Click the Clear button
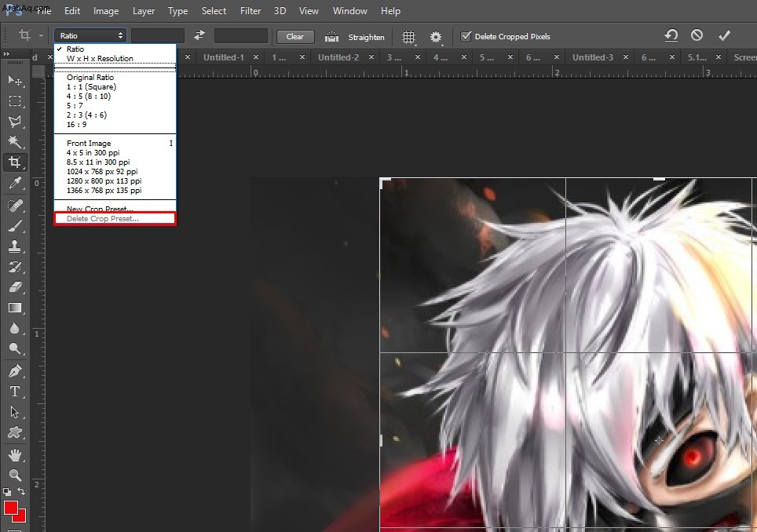Screen dimensions: 757x532 coord(295,37)
